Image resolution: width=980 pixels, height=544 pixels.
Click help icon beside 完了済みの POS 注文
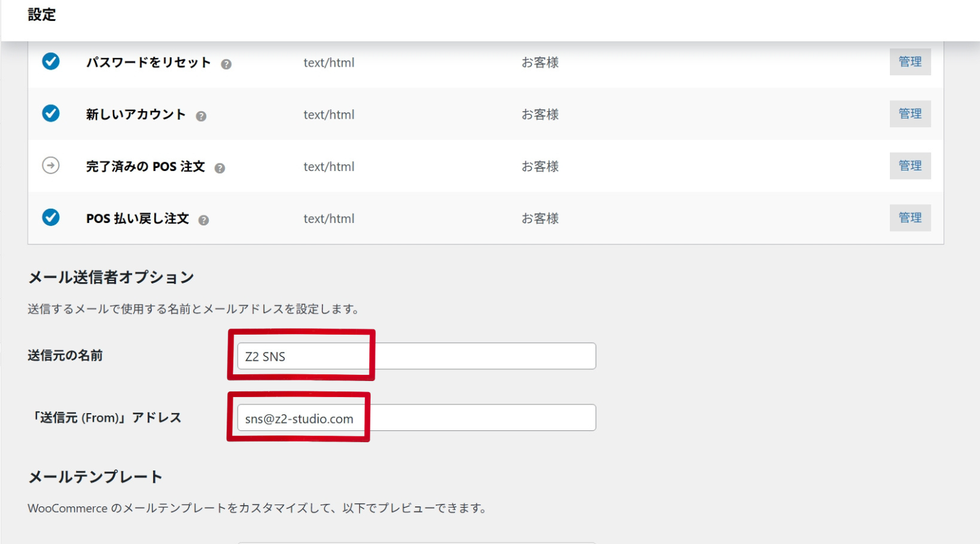219,168
